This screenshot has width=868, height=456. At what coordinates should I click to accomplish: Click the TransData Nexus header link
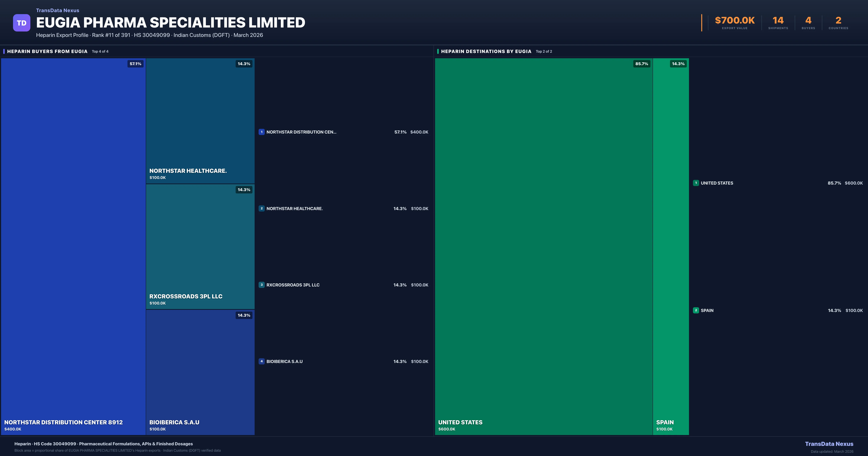click(57, 10)
